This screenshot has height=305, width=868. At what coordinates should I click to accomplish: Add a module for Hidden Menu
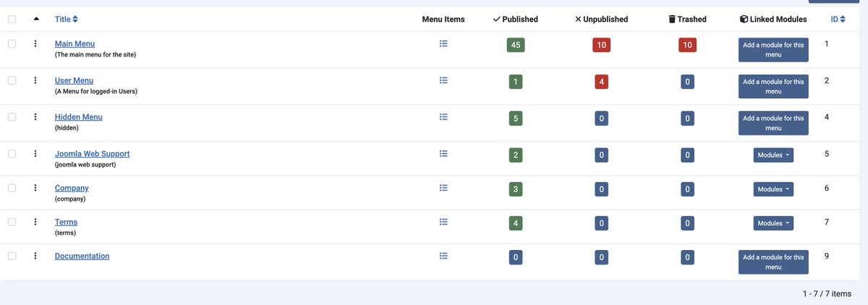point(773,122)
